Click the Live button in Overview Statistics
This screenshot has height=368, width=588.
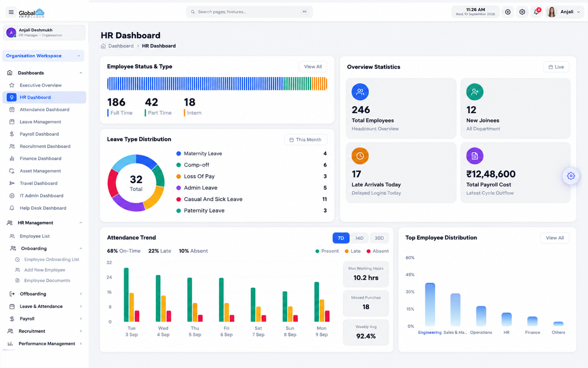(x=556, y=67)
